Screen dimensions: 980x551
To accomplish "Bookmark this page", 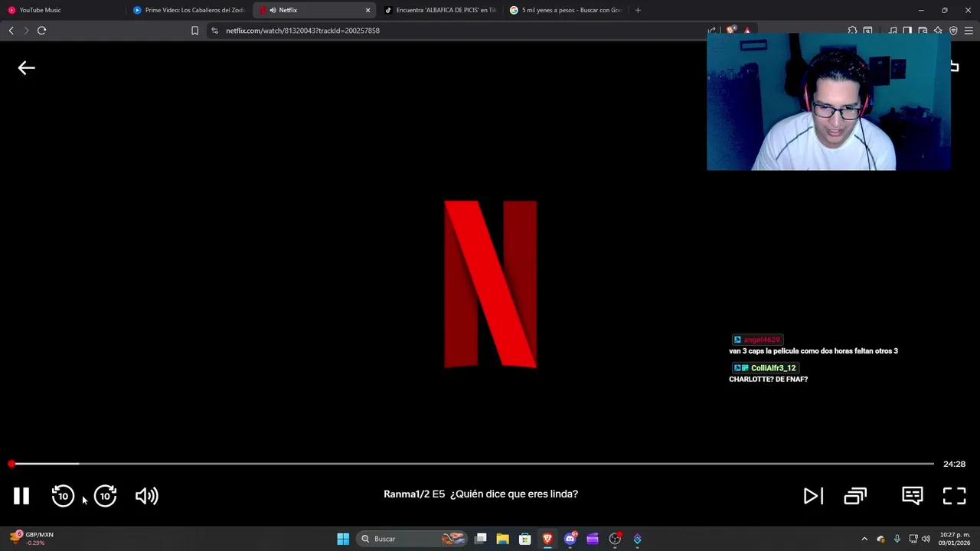I will [x=194, y=31].
